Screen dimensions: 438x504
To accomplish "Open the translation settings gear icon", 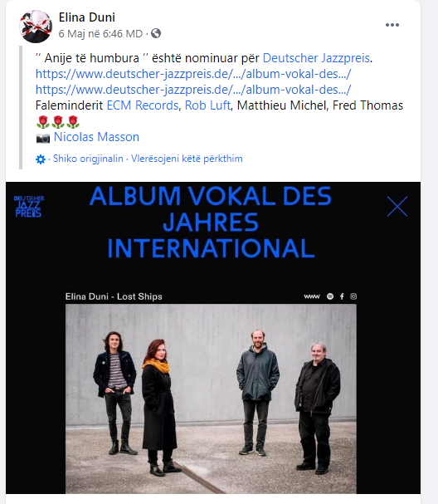I will (x=41, y=159).
